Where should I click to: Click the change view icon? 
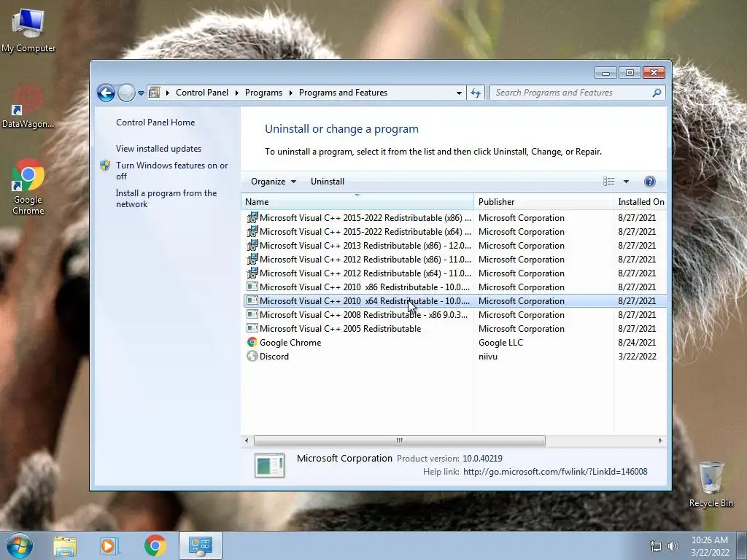[x=608, y=182]
